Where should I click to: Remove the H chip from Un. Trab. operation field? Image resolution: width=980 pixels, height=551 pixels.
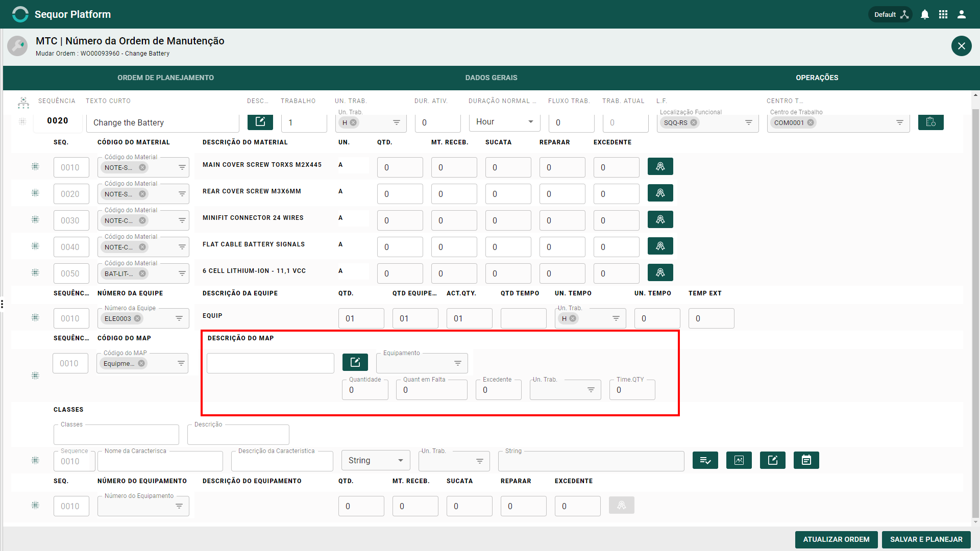353,122
